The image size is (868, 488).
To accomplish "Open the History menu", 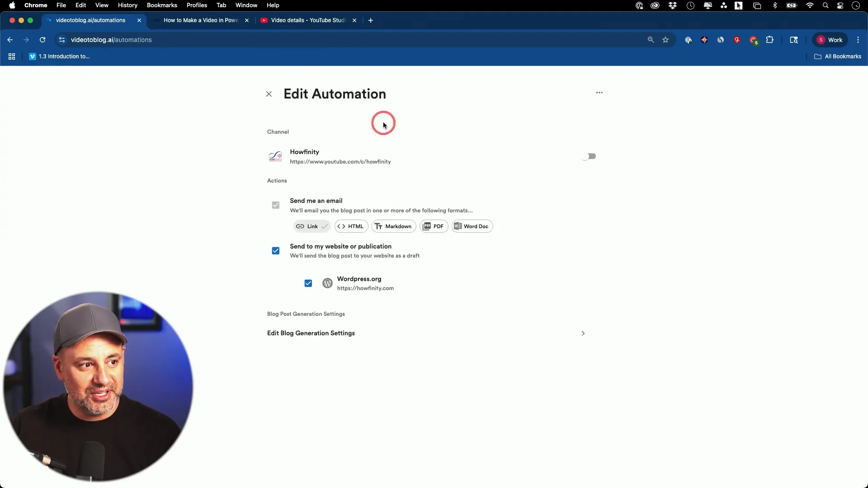I will pos(127,5).
